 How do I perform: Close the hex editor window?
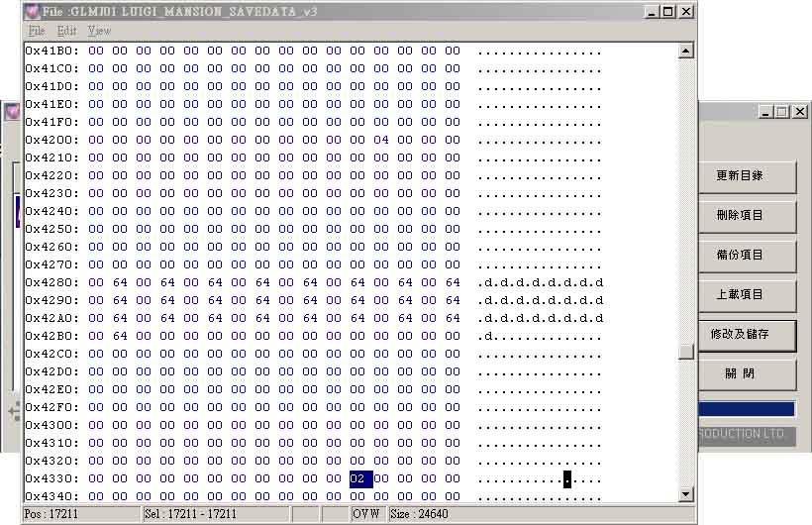point(686,12)
